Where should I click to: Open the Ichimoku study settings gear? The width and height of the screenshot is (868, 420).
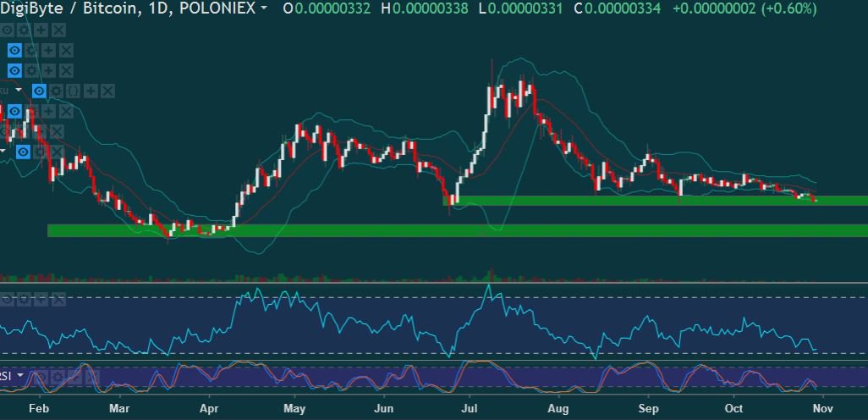pyautogui.click(x=56, y=91)
